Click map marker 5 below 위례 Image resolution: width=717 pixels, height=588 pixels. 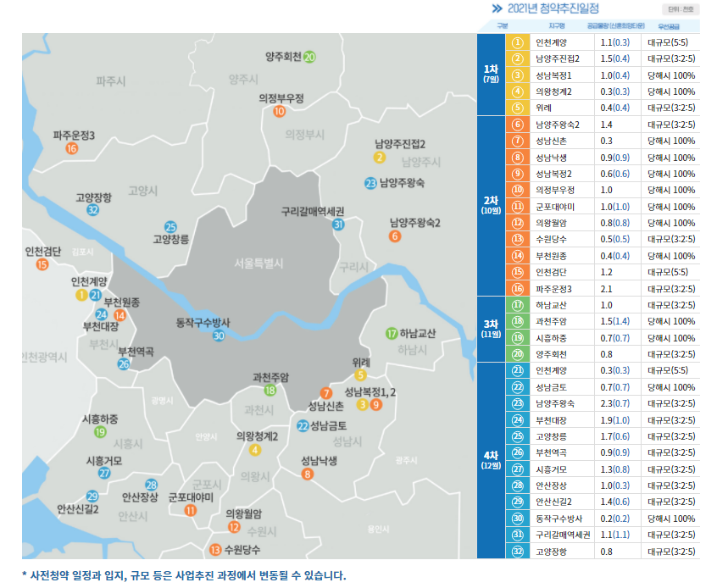click(360, 375)
